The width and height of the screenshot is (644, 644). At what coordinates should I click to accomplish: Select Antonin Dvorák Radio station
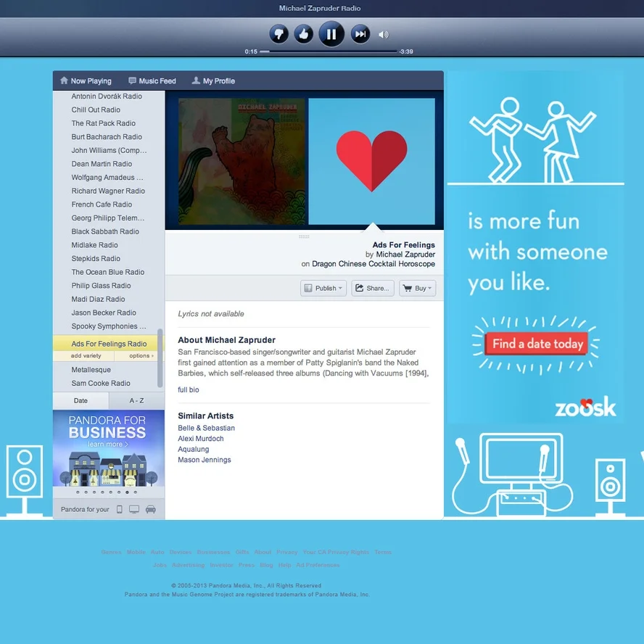(107, 96)
